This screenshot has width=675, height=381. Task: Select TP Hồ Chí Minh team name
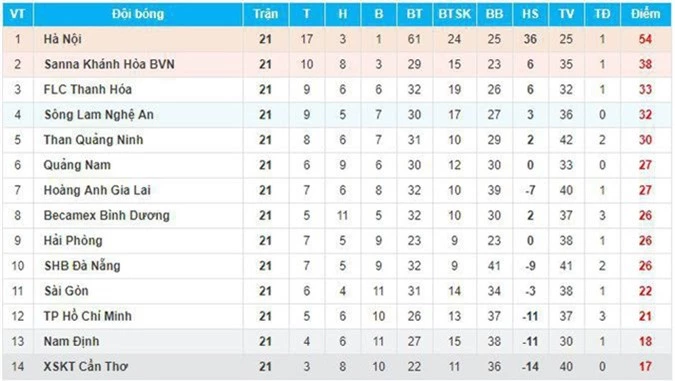(88, 316)
